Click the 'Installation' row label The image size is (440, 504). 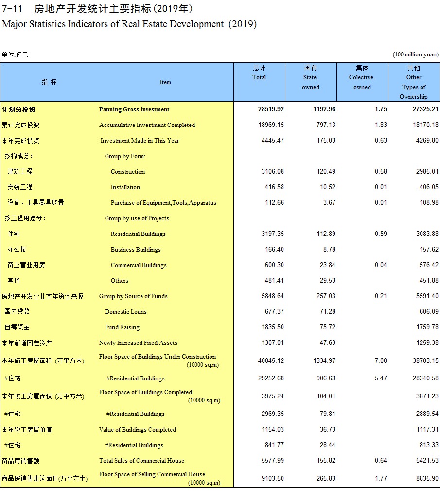125,187
